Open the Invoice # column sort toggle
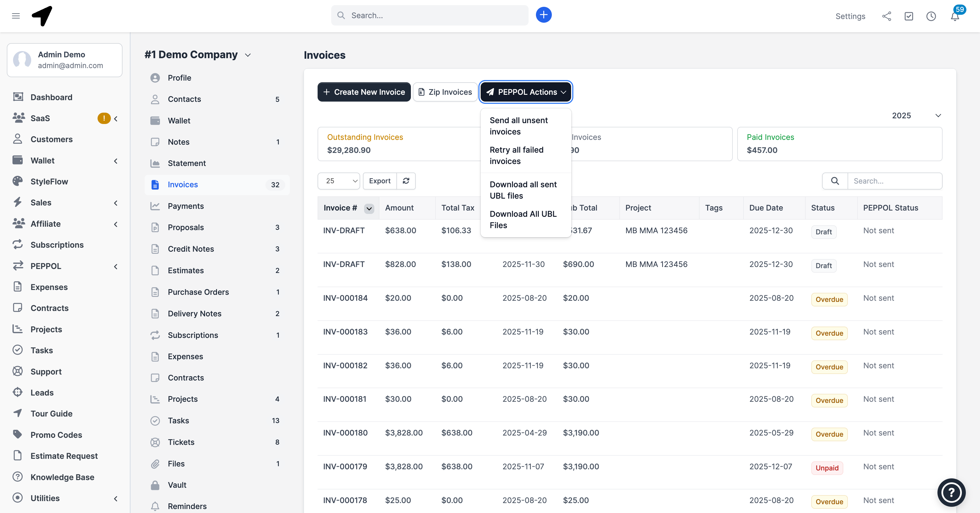The height and width of the screenshot is (513, 980). (369, 208)
